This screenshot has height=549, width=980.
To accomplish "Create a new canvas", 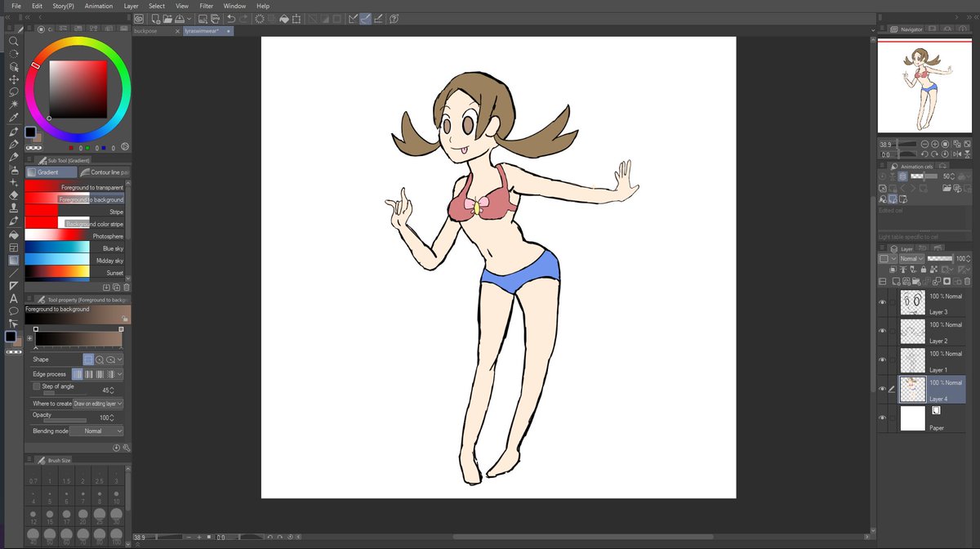I will (155, 18).
